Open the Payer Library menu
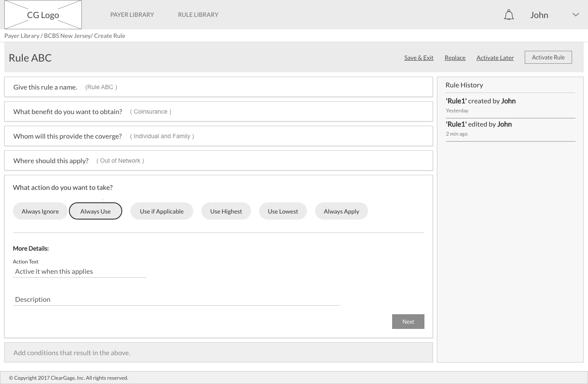The width and height of the screenshot is (588, 384). point(132,15)
